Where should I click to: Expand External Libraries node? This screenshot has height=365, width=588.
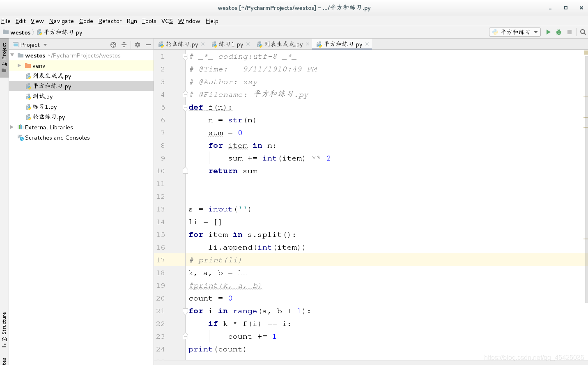coord(12,127)
